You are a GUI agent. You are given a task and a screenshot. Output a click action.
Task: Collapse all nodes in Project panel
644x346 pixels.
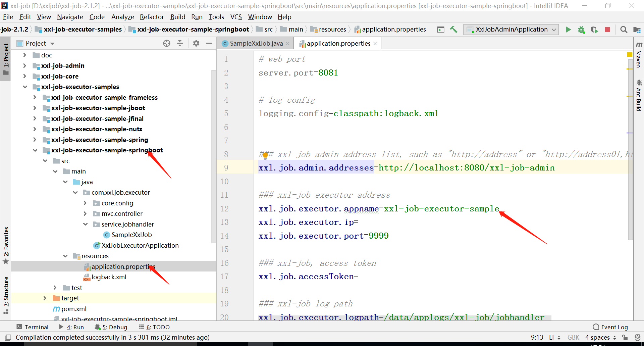click(180, 43)
